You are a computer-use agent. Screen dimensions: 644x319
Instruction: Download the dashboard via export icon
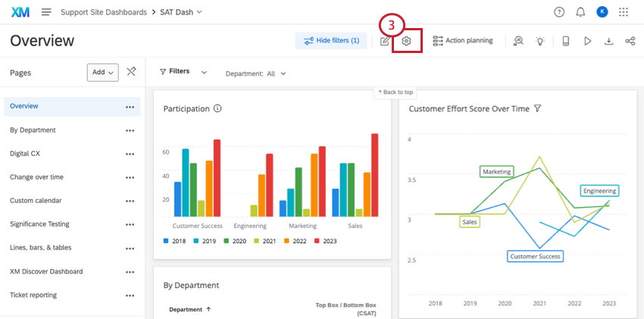[x=608, y=41]
